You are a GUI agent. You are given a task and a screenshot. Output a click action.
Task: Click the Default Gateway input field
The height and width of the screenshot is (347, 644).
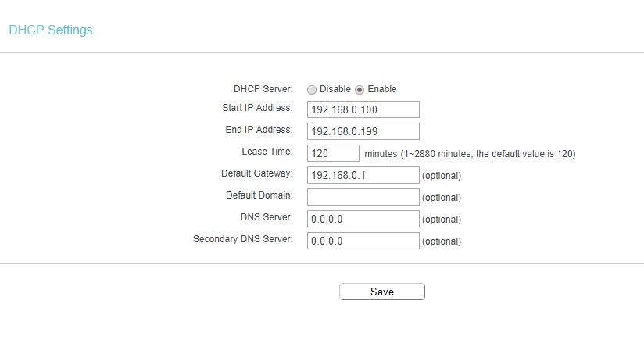coord(363,175)
